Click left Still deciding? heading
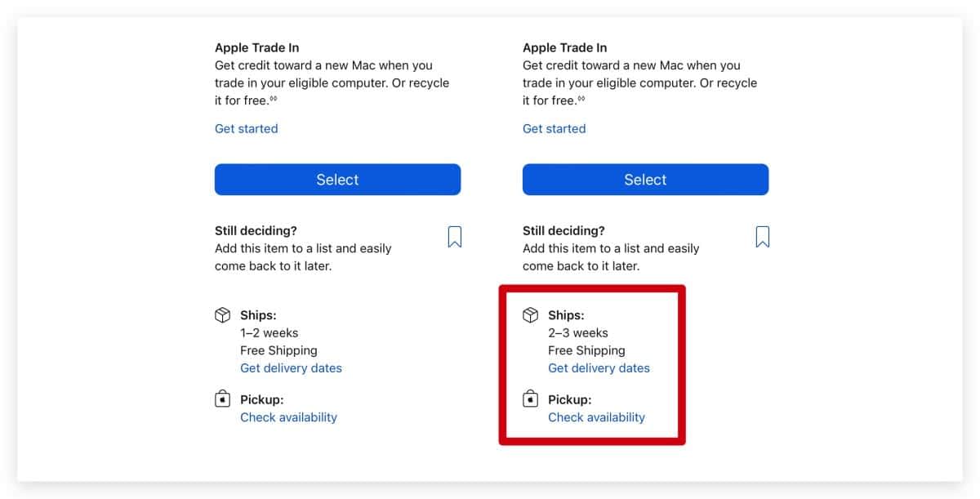980x499 pixels. click(x=256, y=231)
